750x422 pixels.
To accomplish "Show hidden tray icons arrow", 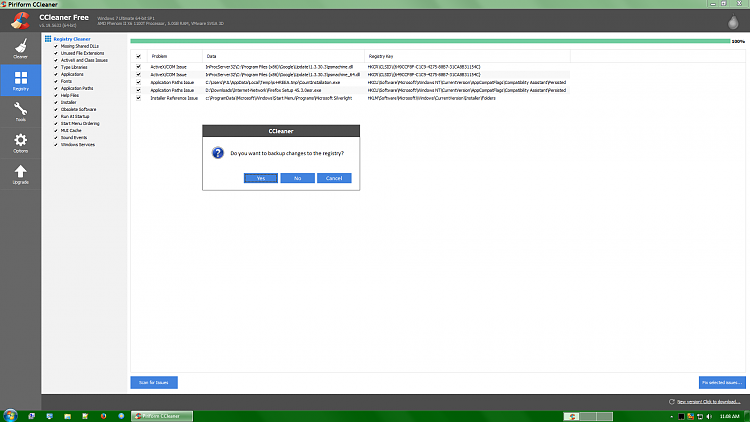I will tap(672, 416).
